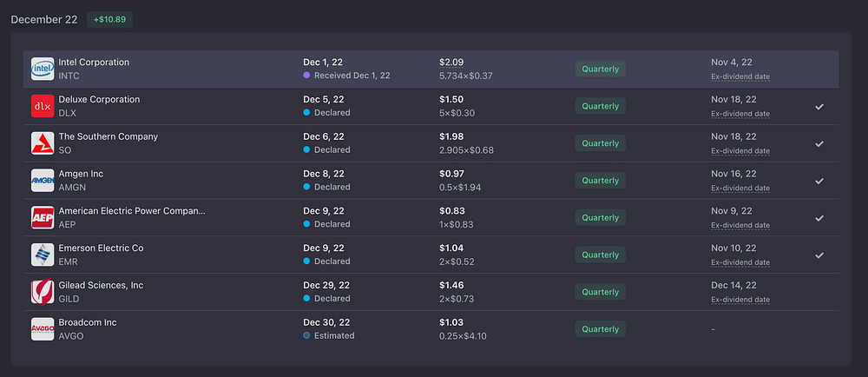Open American Electric Power Compan... name

coord(132,211)
